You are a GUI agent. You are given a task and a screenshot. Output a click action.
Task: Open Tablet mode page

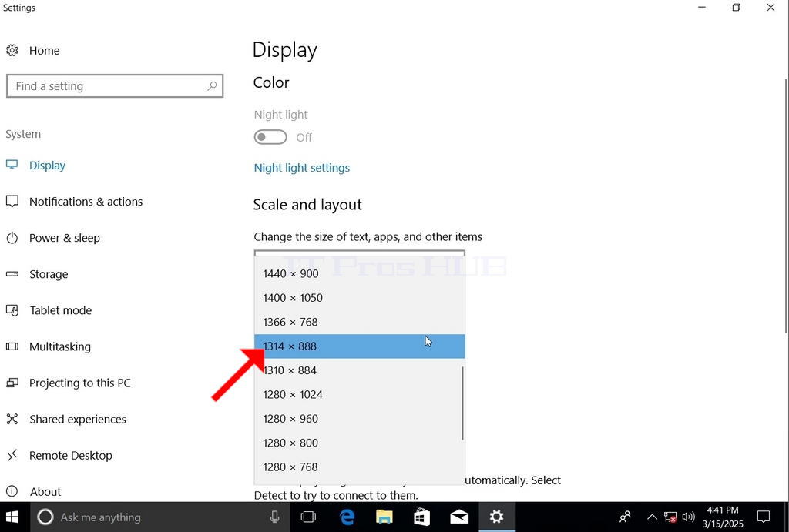pos(60,310)
